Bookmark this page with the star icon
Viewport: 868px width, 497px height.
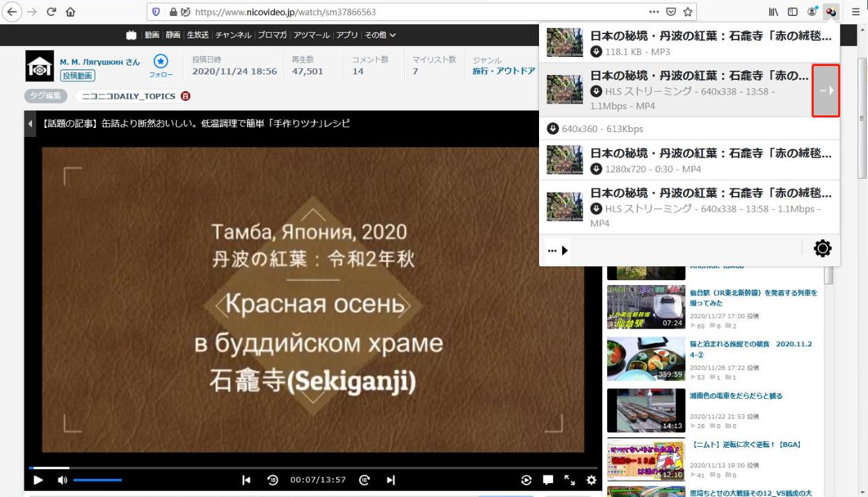click(688, 12)
